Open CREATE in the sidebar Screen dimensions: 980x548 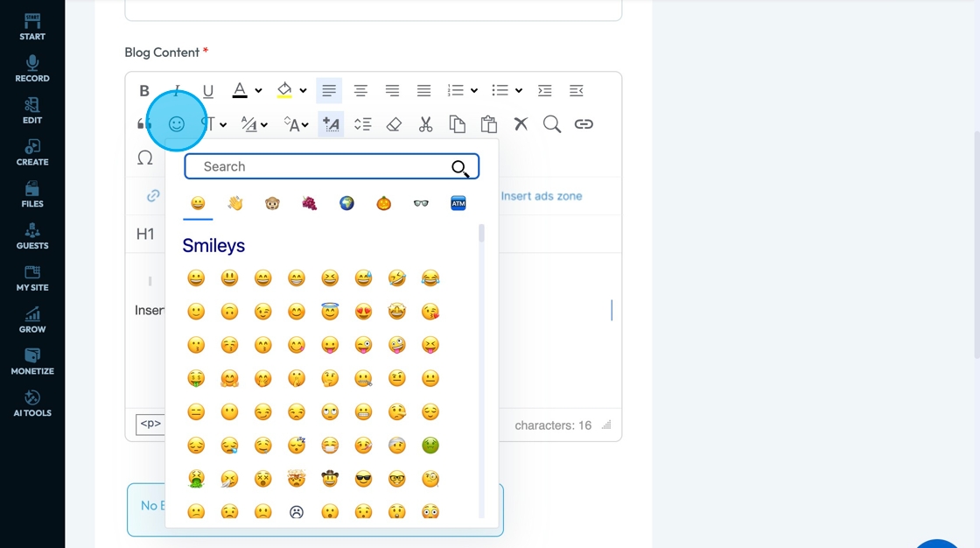click(x=32, y=152)
